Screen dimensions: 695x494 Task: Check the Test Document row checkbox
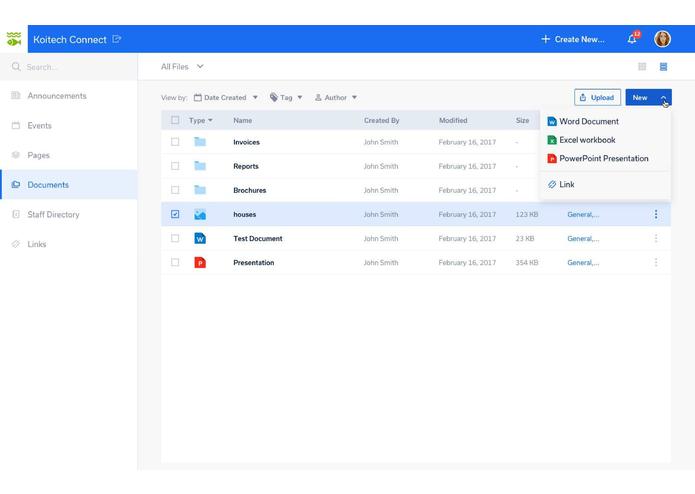(175, 238)
